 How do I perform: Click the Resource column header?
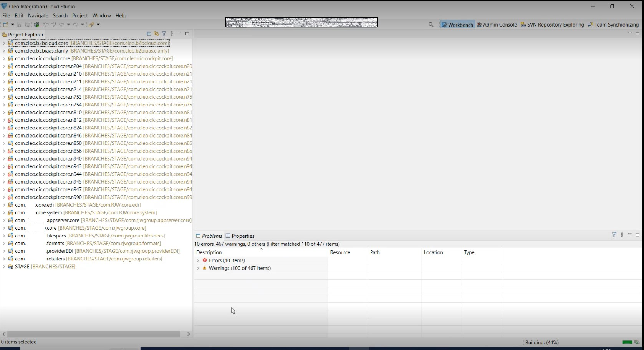[x=348, y=252]
